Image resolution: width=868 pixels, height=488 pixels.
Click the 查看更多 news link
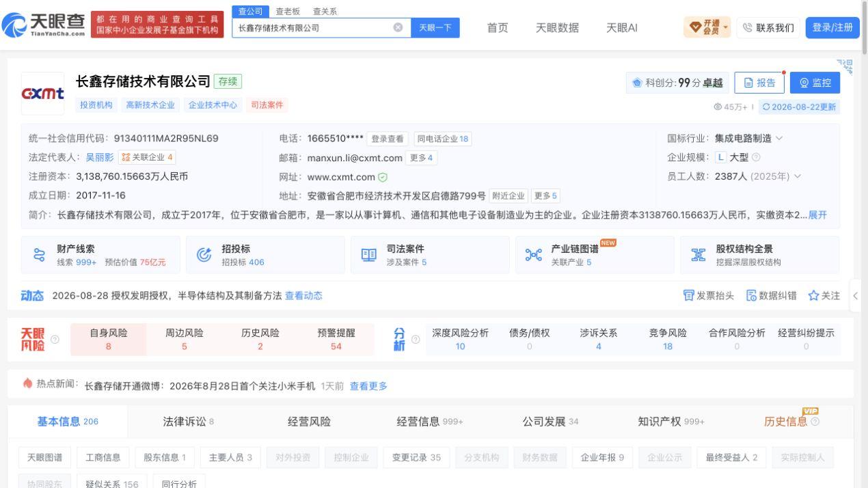[368, 385]
